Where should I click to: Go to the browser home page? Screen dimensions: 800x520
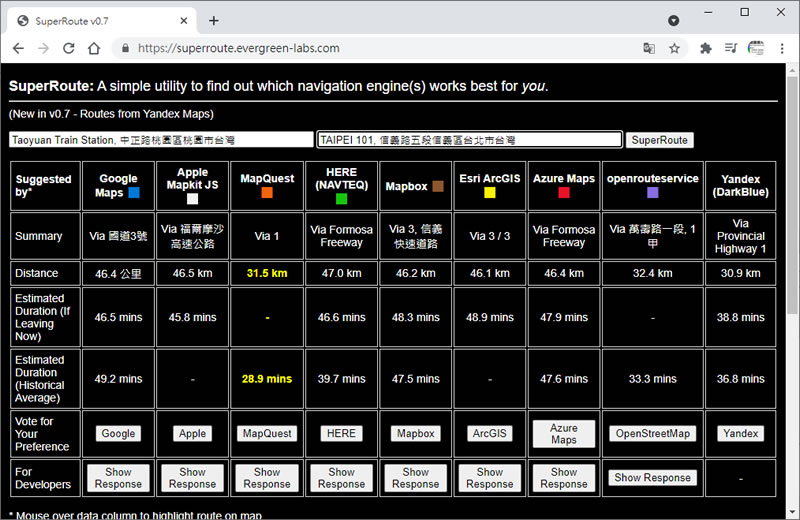(x=94, y=48)
